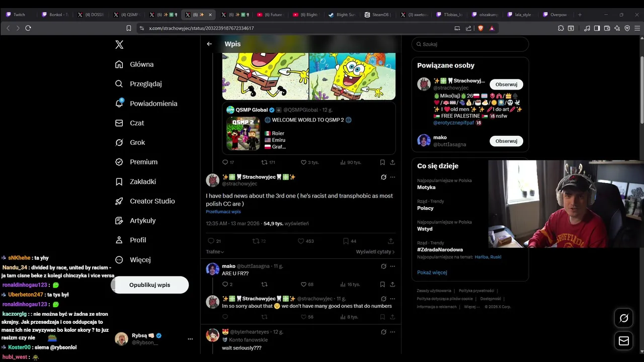The height and width of the screenshot is (362, 644).
Task: Open the #ZdradaNarodowa trend
Action: point(440,249)
